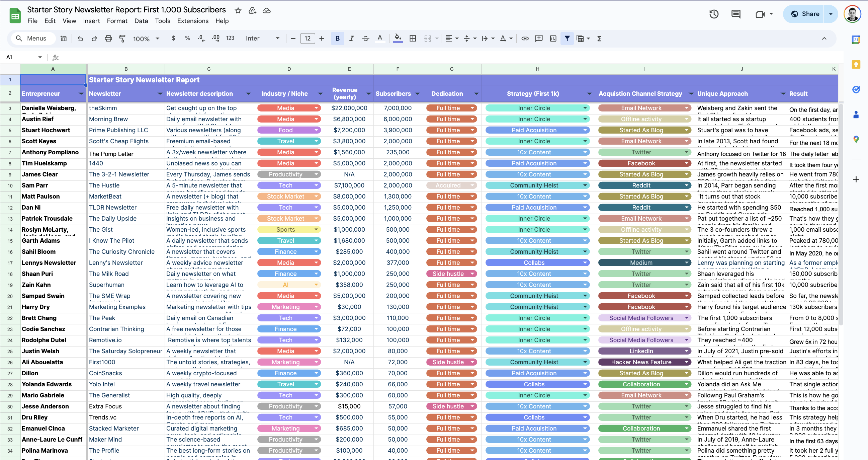Screen dimensions: 868x460
Task: Open the zoom 100% dropdown
Action: pos(146,39)
